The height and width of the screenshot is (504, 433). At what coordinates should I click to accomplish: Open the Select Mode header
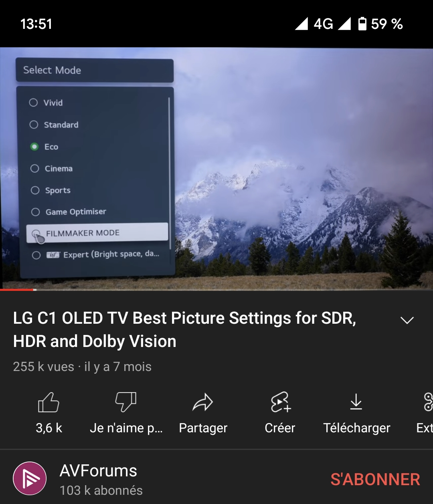click(x=95, y=70)
